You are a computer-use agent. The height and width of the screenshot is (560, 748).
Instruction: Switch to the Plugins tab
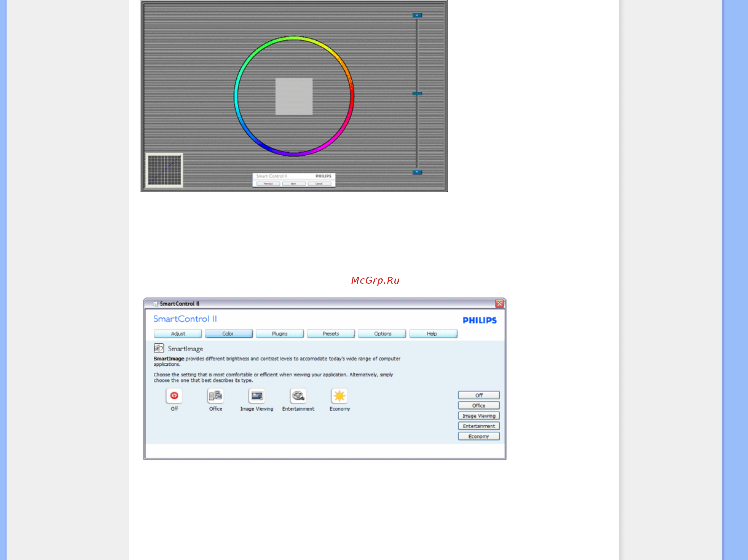(x=280, y=333)
